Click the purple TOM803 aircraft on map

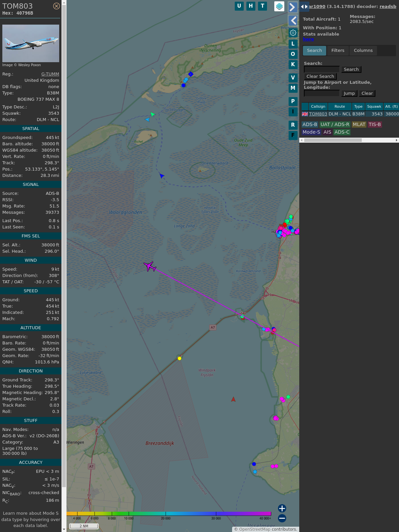coord(150,266)
